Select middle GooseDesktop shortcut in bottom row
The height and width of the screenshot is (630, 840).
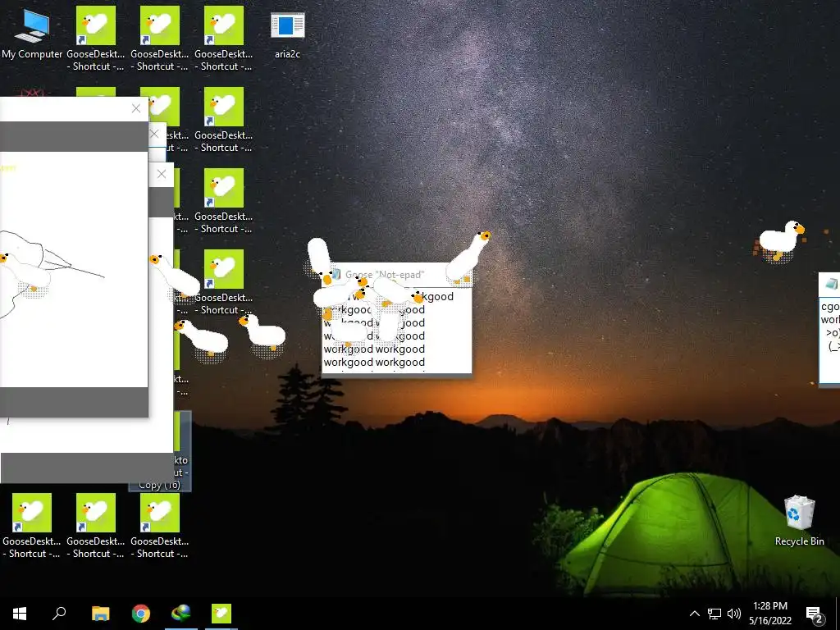[x=96, y=526]
